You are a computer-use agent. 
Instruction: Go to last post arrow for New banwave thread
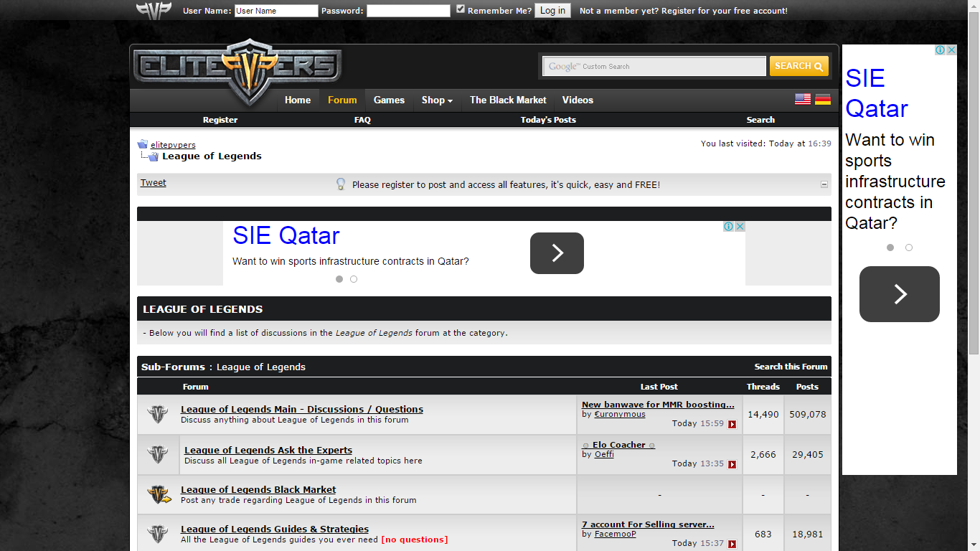click(x=732, y=424)
